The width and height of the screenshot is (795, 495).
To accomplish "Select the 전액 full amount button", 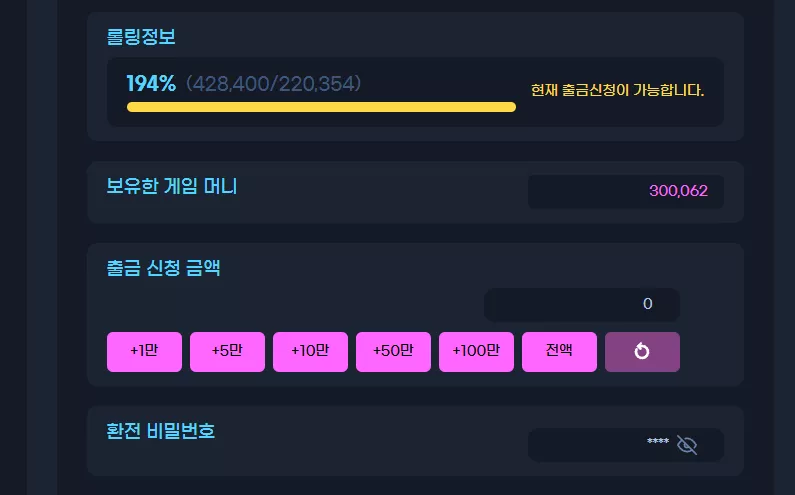I will pyautogui.click(x=559, y=351).
